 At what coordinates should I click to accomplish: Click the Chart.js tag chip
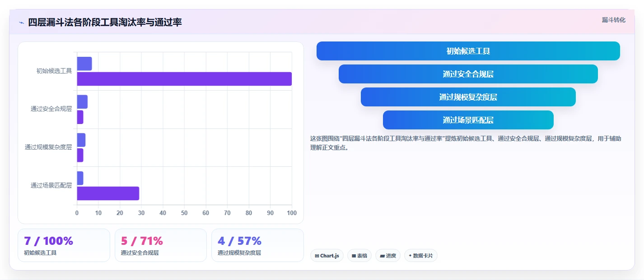[x=327, y=256]
